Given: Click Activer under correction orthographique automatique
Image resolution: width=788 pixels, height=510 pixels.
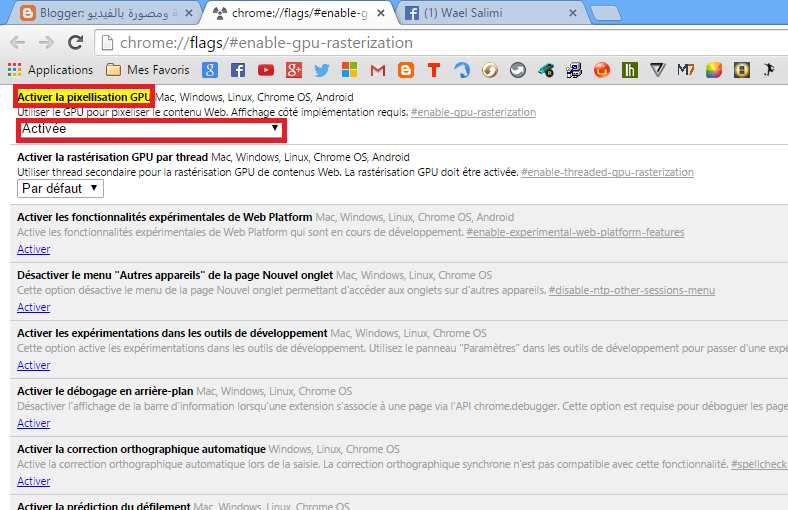Looking at the screenshot, I should tap(34, 481).
